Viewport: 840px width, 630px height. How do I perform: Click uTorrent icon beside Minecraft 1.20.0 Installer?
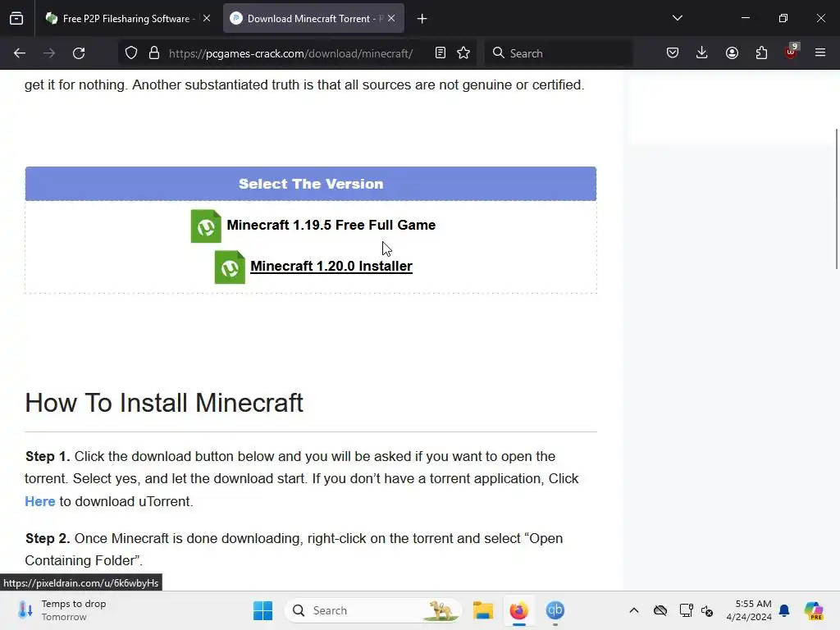(230, 267)
